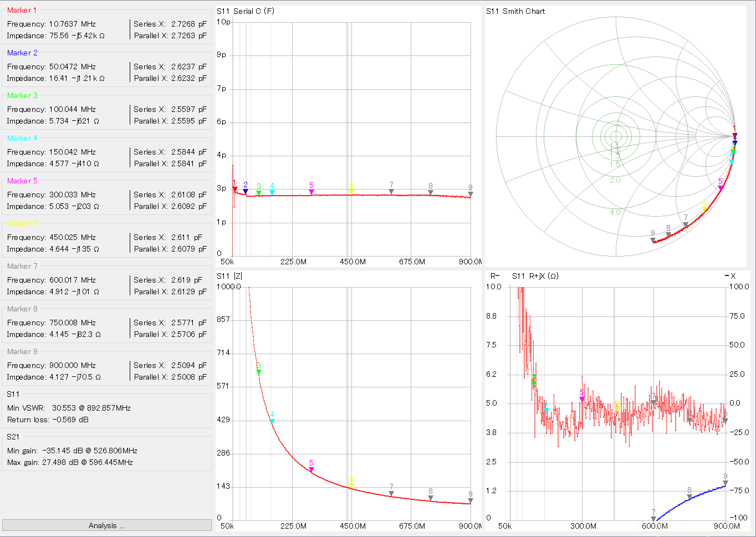Select marker 7 on |Z| chart
Image resolution: width=756 pixels, height=537 pixels.
[391, 494]
